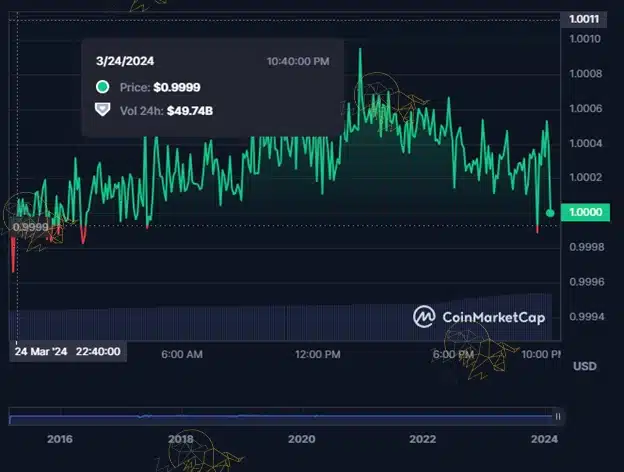
Task: Select 2024 on the year navigator
Action: pos(543,439)
